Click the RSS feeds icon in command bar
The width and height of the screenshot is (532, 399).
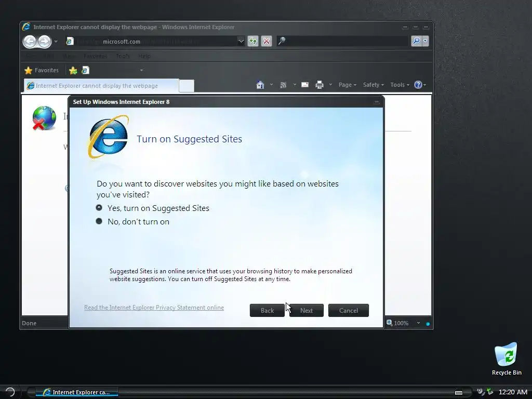pyautogui.click(x=283, y=85)
